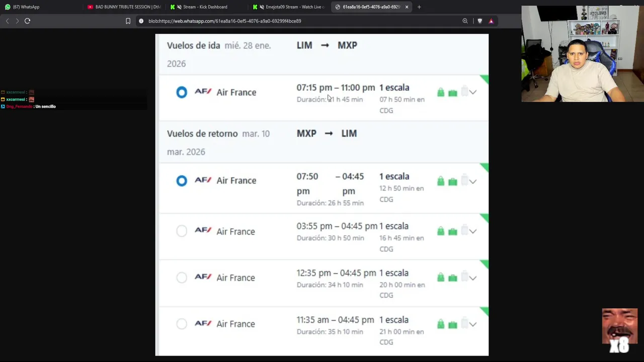Screen dimensions: 644x362
Task: Switch to the WhatsApp browser tab
Action: 25,7
